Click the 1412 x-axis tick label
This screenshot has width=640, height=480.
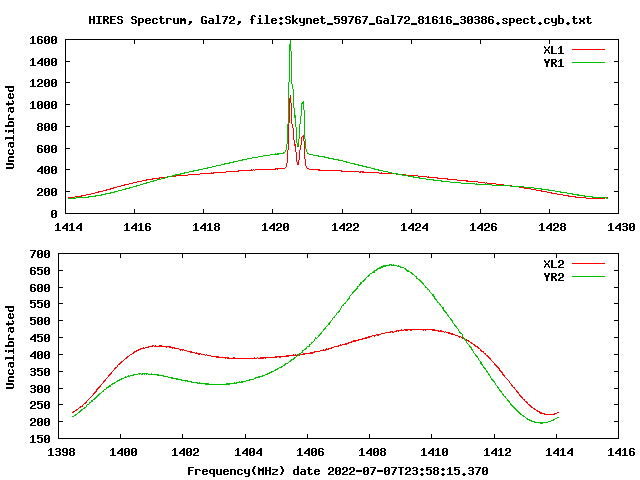coord(497,452)
